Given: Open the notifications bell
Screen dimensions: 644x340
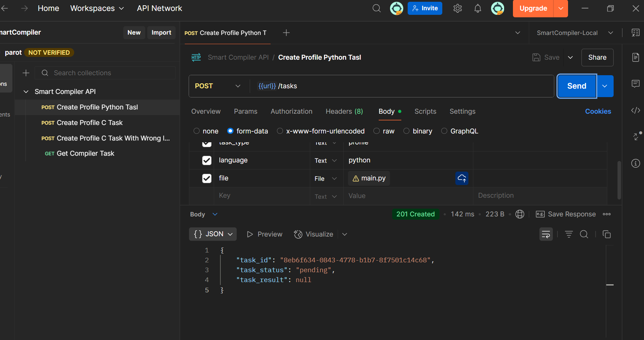Looking at the screenshot, I should point(478,8).
